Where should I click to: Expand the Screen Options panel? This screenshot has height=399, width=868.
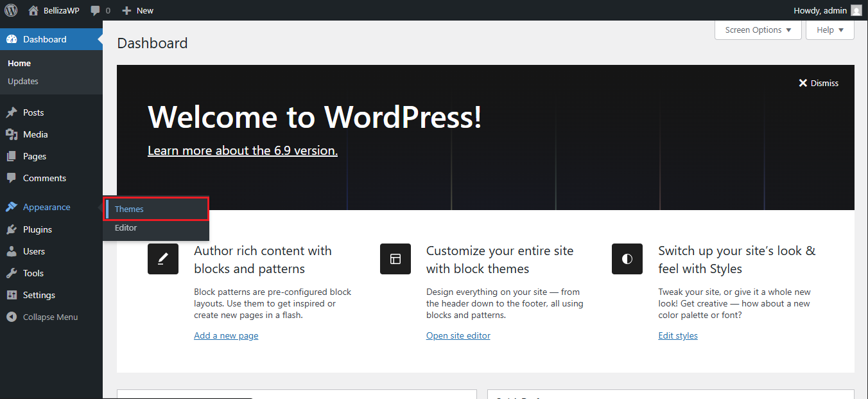pos(758,30)
